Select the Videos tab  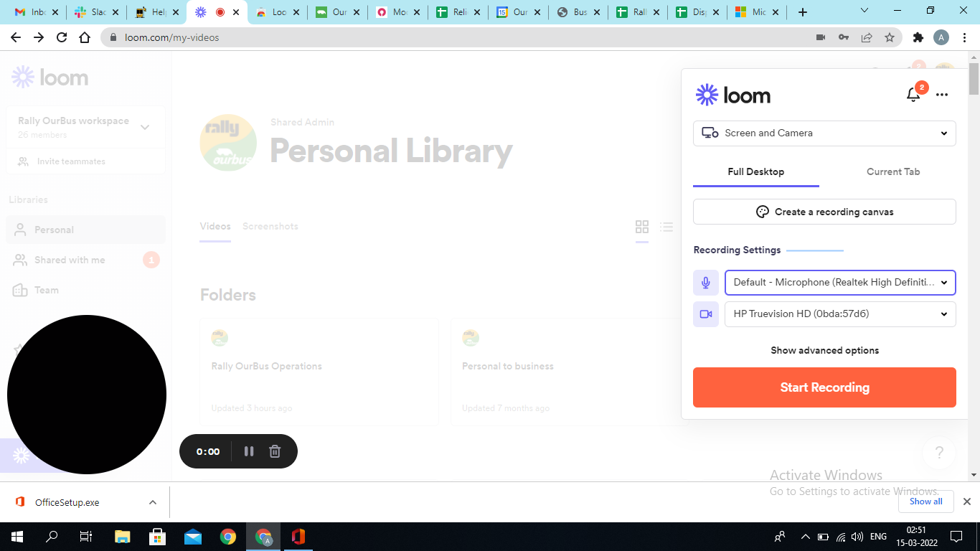coord(215,227)
